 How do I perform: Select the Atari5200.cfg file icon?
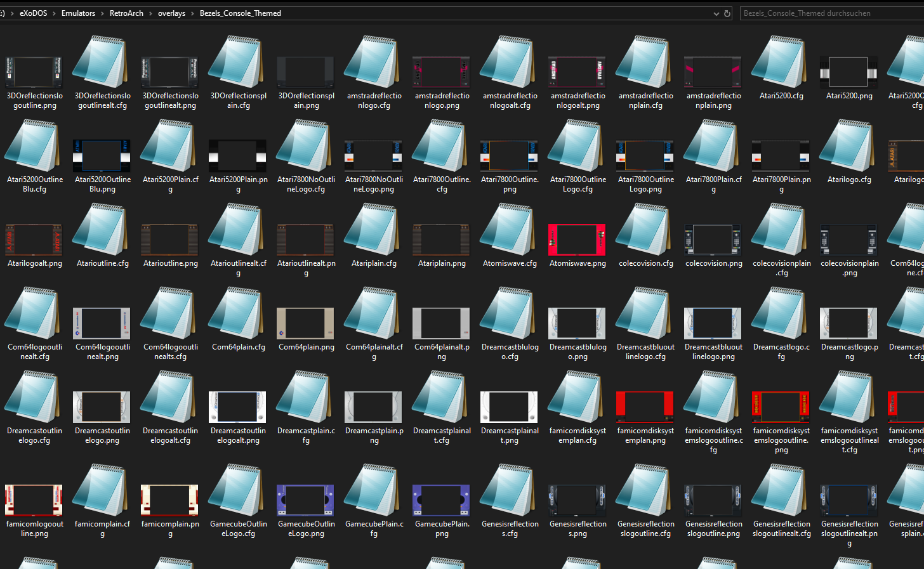coord(781,63)
